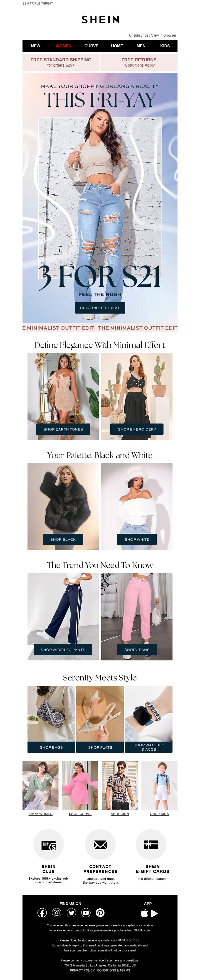Click the Twitter bird icon

(71, 912)
